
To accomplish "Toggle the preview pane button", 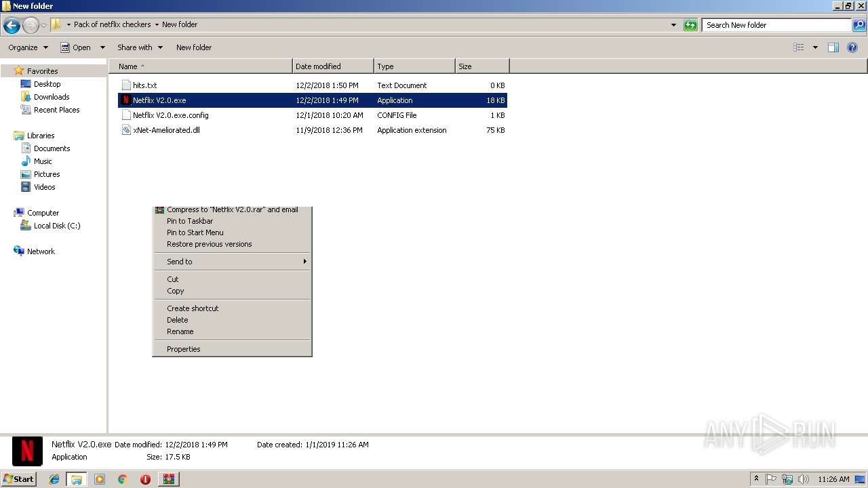I will click(x=833, y=47).
